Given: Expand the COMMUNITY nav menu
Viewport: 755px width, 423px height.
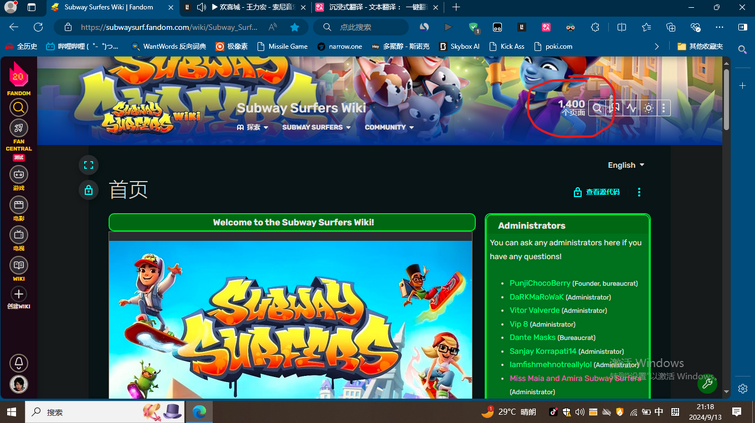Looking at the screenshot, I should click(389, 127).
